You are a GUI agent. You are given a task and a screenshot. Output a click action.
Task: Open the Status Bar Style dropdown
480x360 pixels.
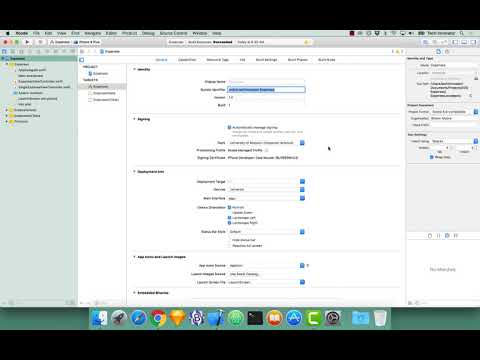(x=266, y=232)
